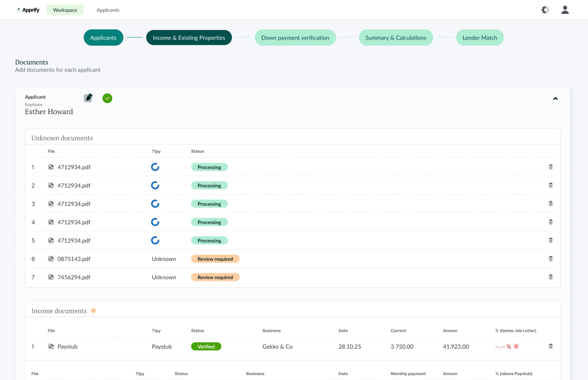Open Summary & Calculations step
Image resolution: width=588 pixels, height=380 pixels.
click(x=396, y=38)
